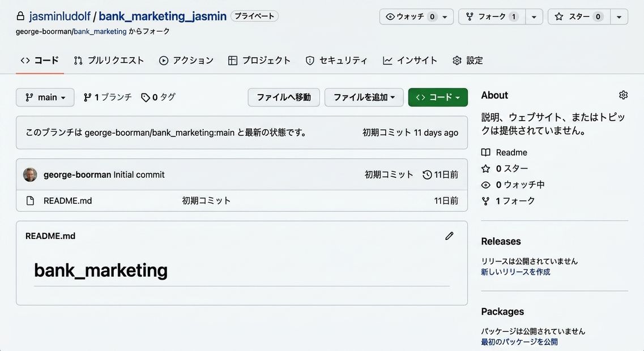
Task: Click the ファイルへ移動 button
Action: point(284,97)
